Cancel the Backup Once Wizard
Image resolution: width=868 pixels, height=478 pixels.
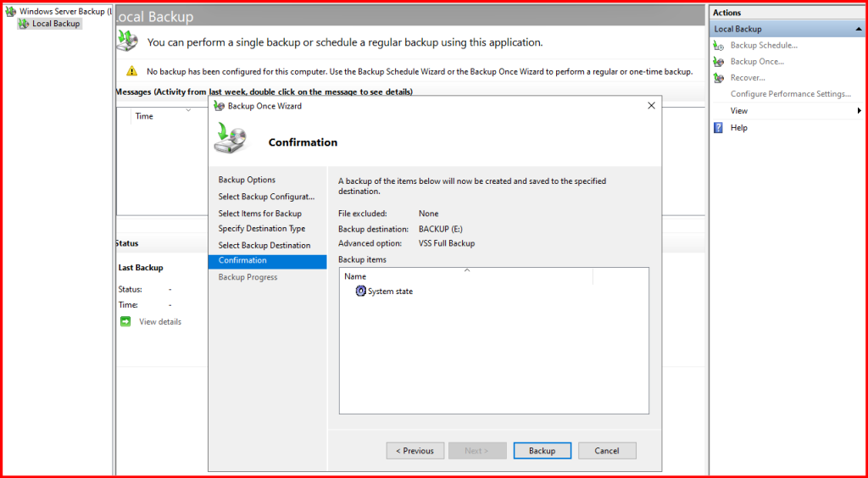click(606, 451)
